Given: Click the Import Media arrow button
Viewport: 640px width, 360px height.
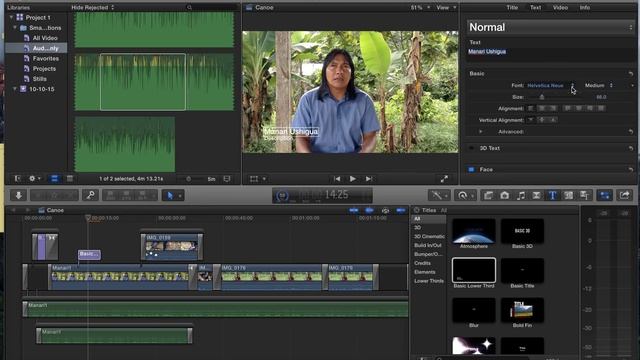Looking at the screenshot, I should coord(18,196).
